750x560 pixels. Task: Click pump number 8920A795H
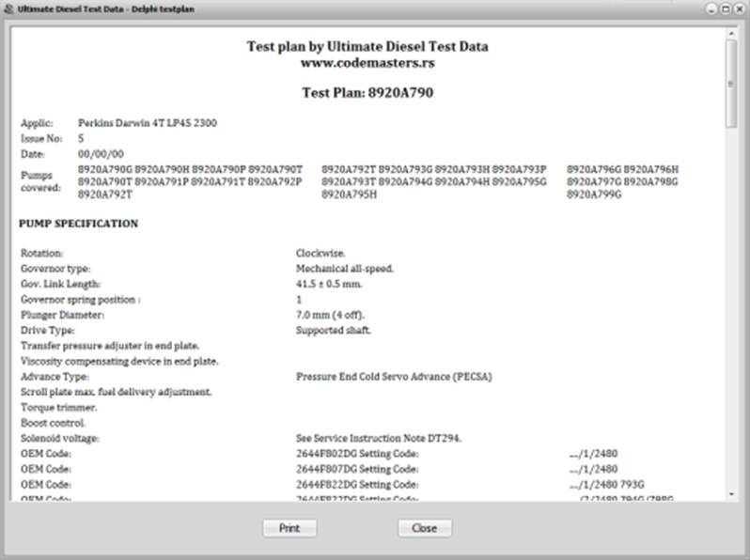350,194
